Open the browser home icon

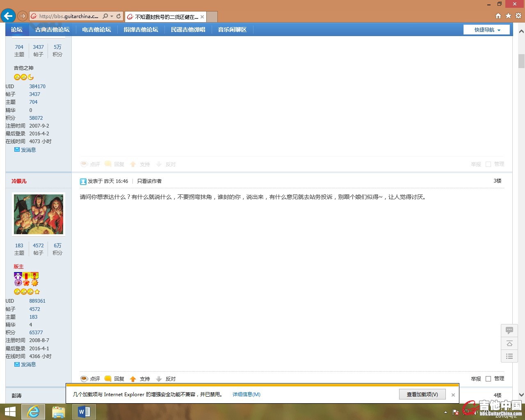click(498, 16)
